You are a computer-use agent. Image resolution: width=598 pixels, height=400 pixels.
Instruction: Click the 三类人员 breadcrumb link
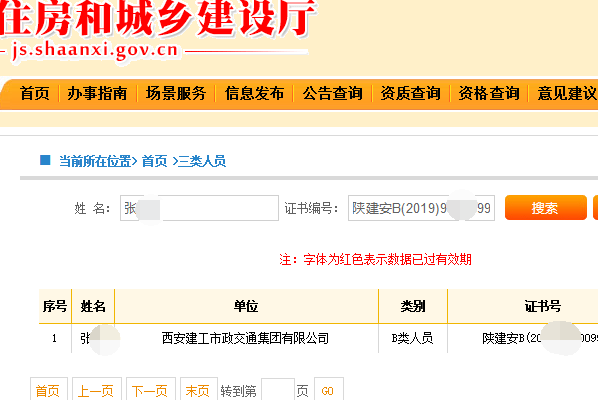(202, 161)
